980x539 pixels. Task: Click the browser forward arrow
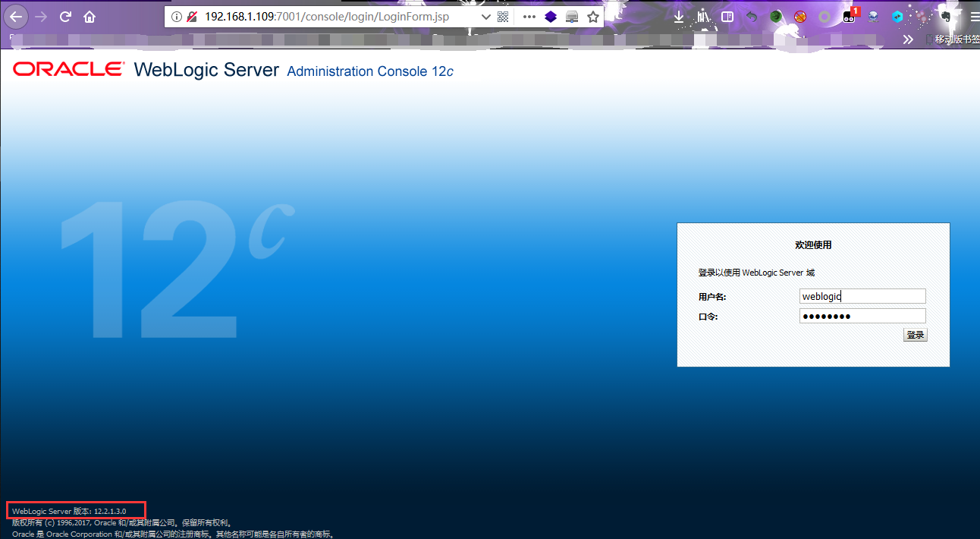[41, 16]
